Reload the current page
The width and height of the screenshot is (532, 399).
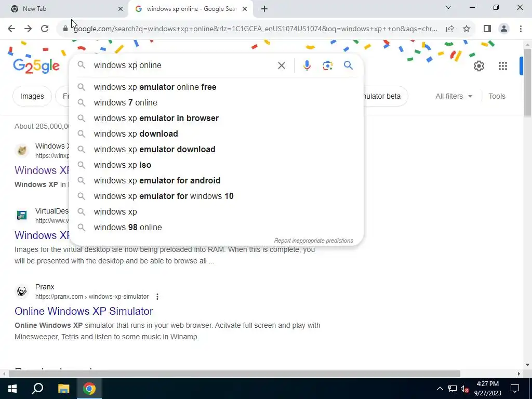[x=45, y=29]
